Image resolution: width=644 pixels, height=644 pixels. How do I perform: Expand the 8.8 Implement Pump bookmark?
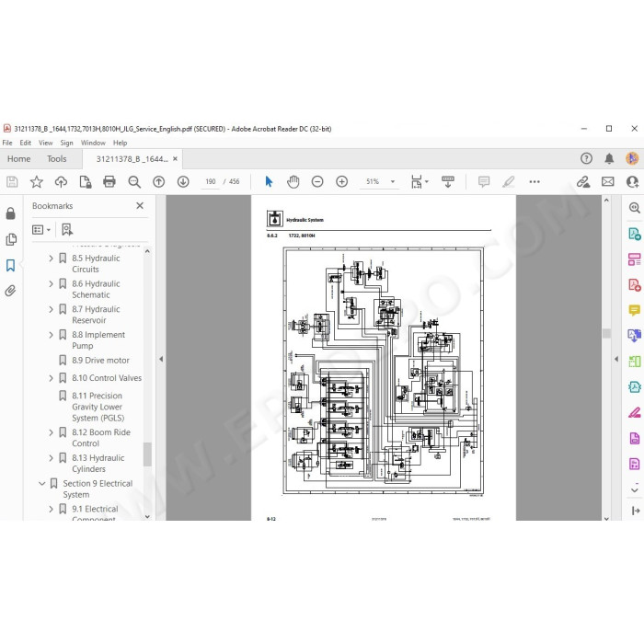(x=51, y=335)
